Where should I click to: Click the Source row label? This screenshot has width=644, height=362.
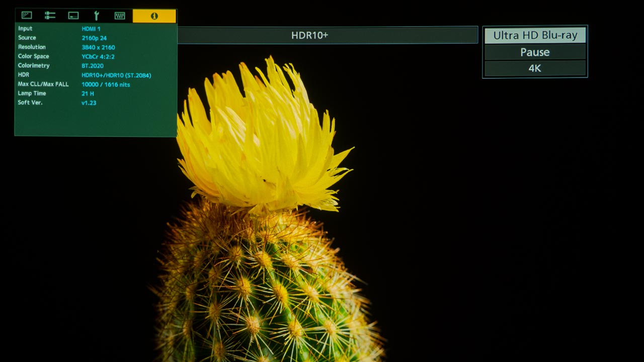[27, 38]
